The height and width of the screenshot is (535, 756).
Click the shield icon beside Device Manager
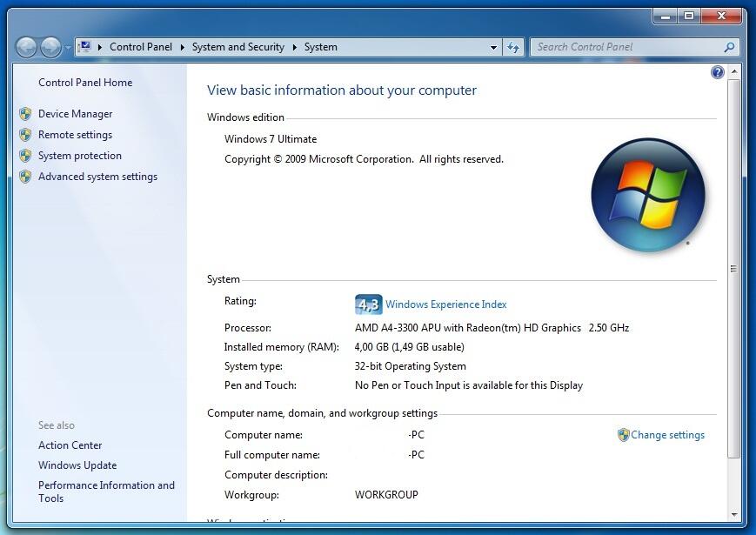tap(25, 114)
